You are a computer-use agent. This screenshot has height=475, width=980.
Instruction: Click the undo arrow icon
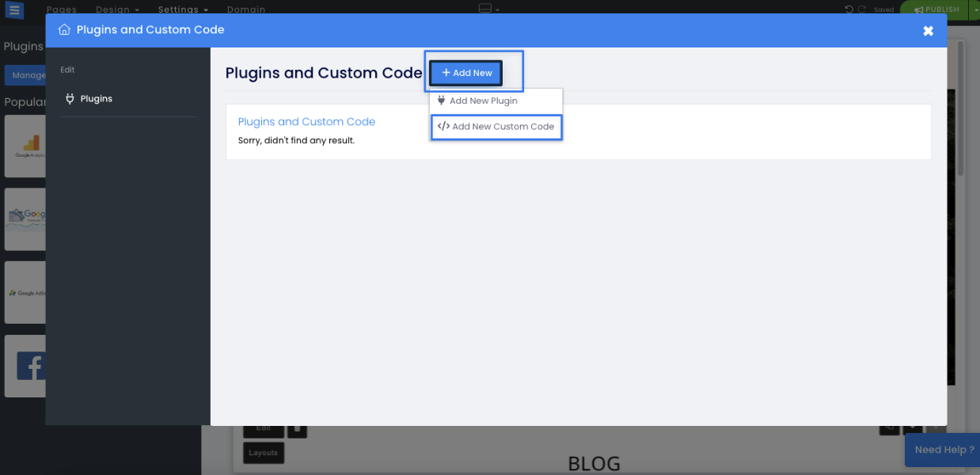(x=849, y=9)
